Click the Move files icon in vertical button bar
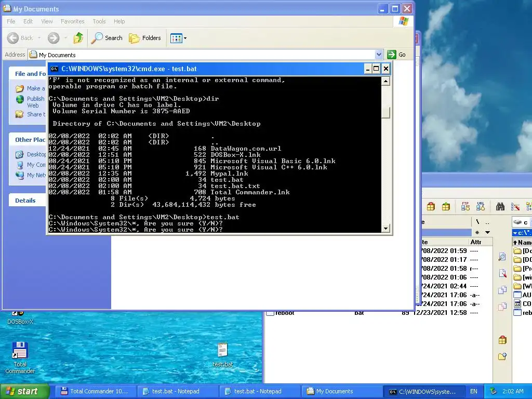Screen dimensions: 532x399 tap(502, 307)
